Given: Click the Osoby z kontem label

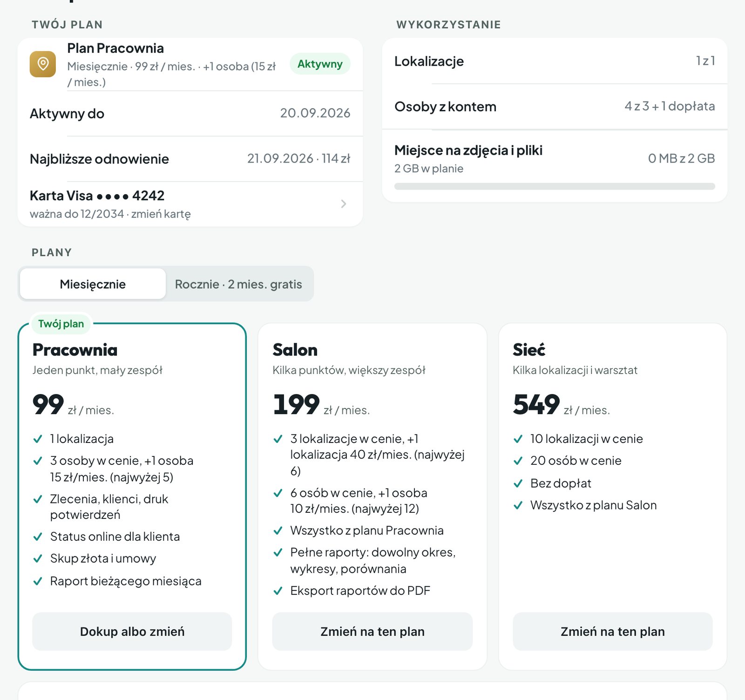Looking at the screenshot, I should coord(445,107).
